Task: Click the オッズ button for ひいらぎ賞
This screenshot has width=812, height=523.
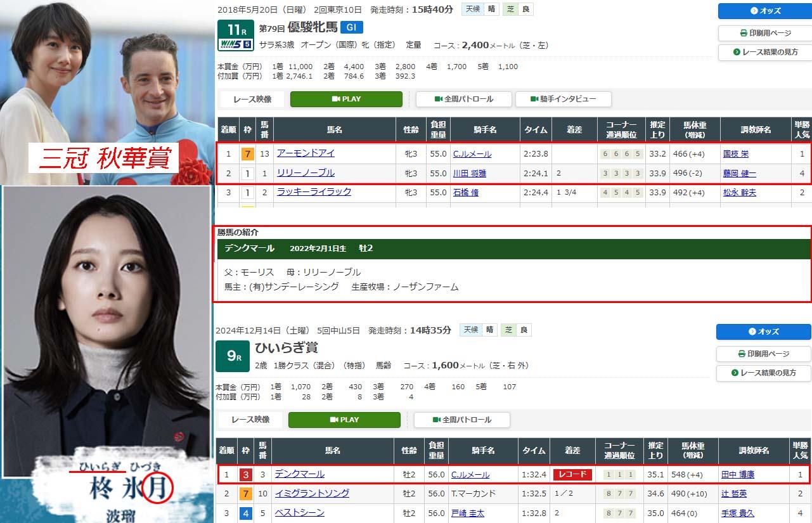Action: (763, 332)
